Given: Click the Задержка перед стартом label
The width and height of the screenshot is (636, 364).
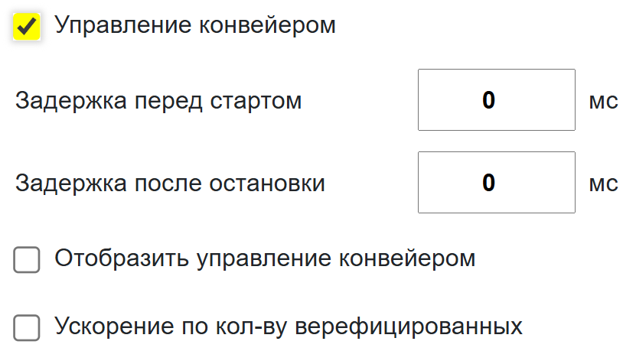Looking at the screenshot, I should (158, 101).
